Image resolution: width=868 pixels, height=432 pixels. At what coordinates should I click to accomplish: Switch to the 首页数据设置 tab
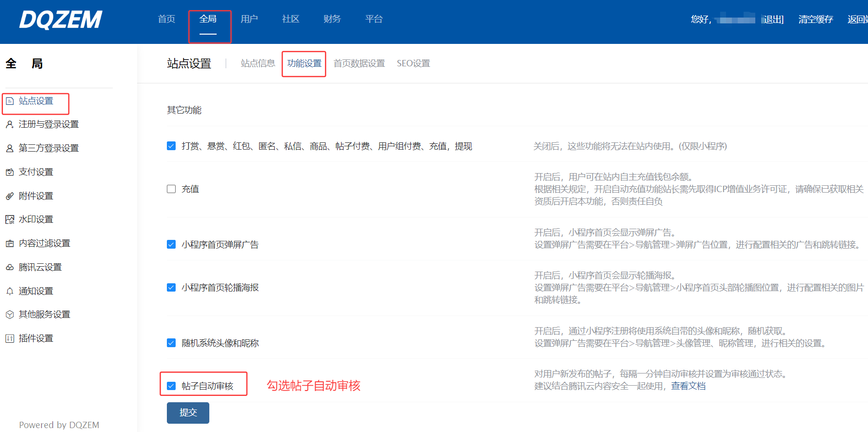[x=359, y=63]
